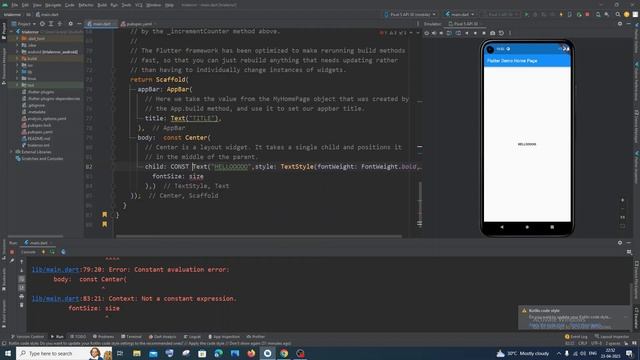Open the Project view dropdown

pos(24,24)
